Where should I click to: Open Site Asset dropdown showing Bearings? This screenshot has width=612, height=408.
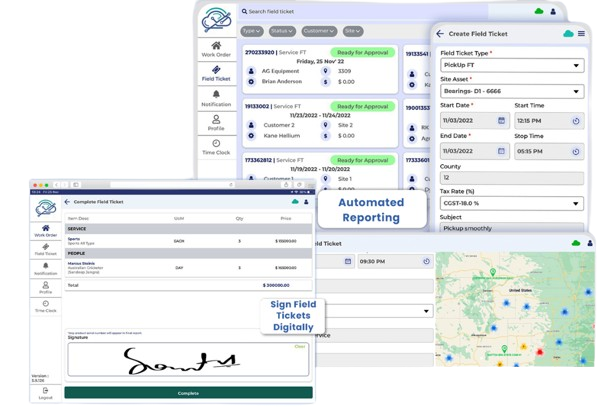click(512, 91)
